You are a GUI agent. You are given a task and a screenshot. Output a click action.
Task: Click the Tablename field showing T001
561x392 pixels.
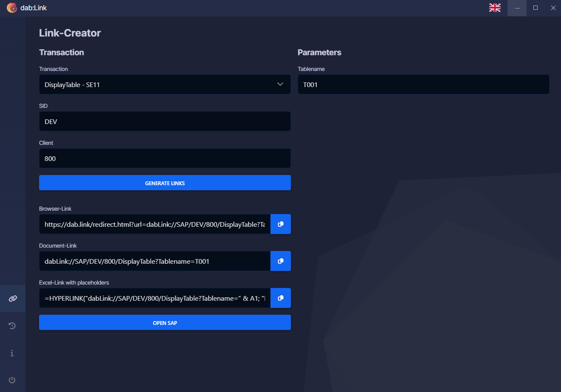pyautogui.click(x=423, y=84)
